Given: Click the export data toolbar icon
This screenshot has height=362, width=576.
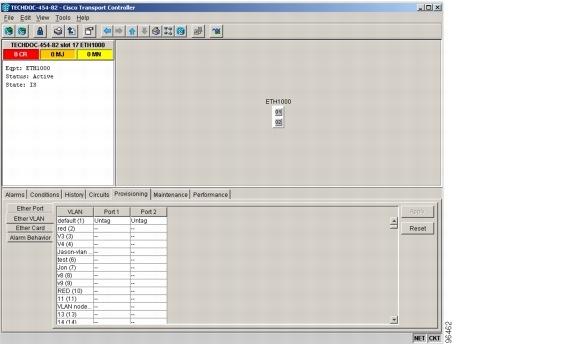Looking at the screenshot, I should tap(72, 31).
